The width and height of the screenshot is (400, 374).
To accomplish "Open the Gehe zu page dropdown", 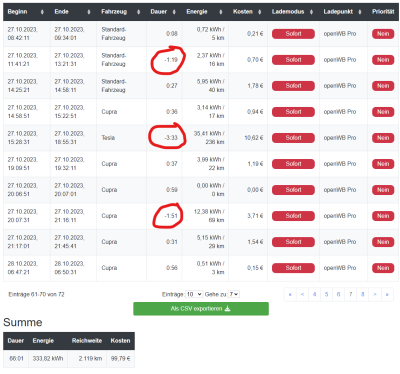I will point(234,294).
